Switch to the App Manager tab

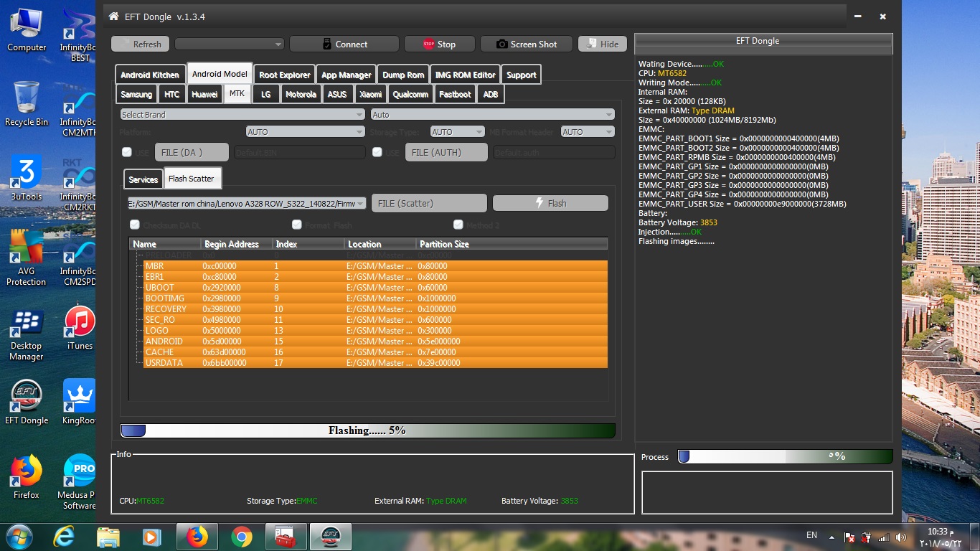click(347, 75)
